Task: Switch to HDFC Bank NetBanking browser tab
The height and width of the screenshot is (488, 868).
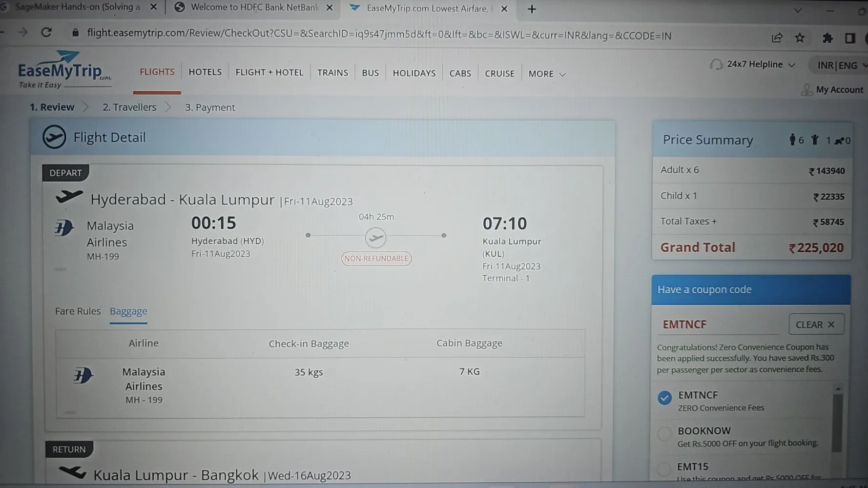Action: [x=254, y=7]
